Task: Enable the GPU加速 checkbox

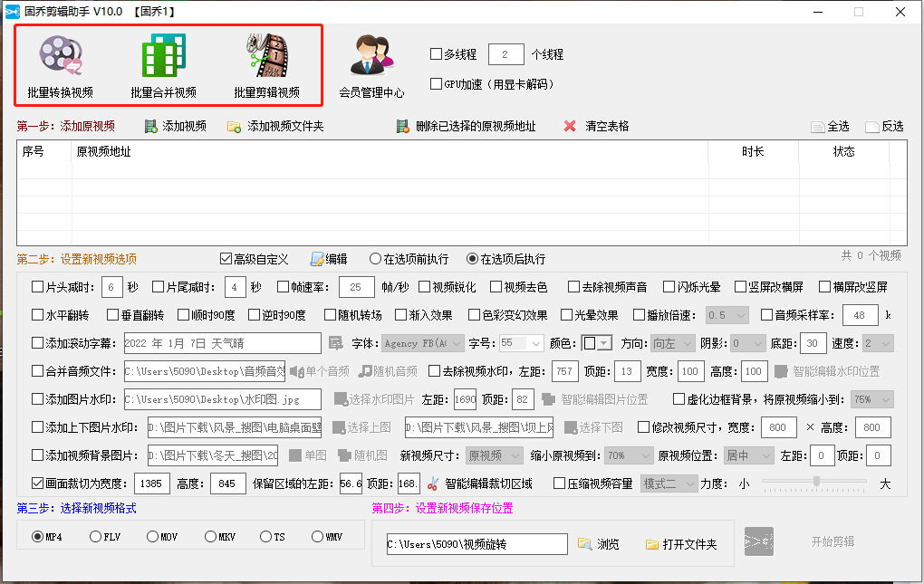Action: tap(436, 83)
